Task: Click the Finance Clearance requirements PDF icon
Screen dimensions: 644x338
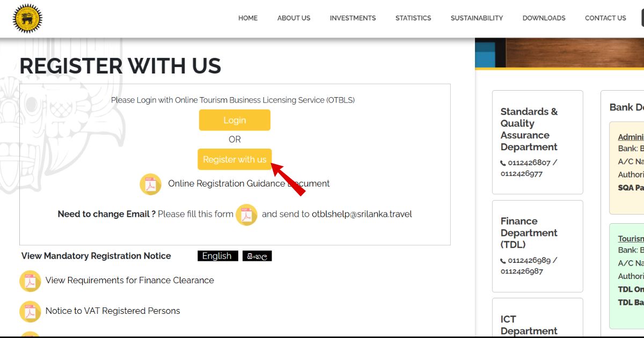Action: (x=30, y=281)
